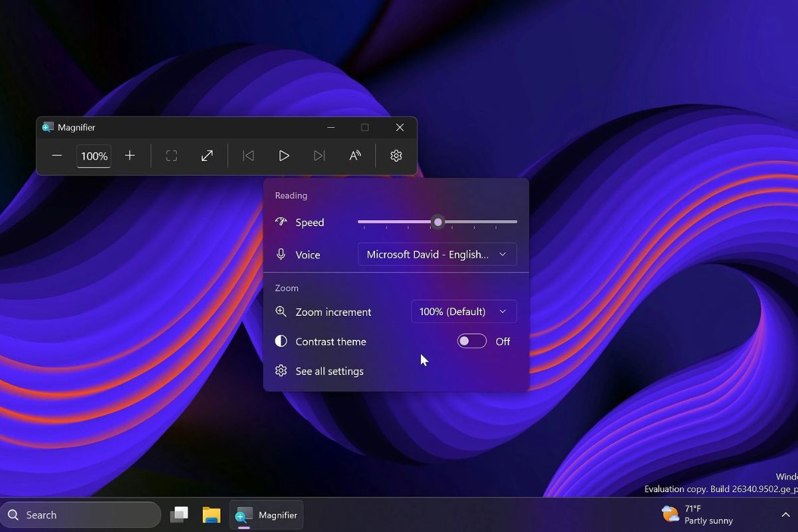This screenshot has height=532, width=798.
Task: Click the Speed slider thumb
Action: (438, 222)
